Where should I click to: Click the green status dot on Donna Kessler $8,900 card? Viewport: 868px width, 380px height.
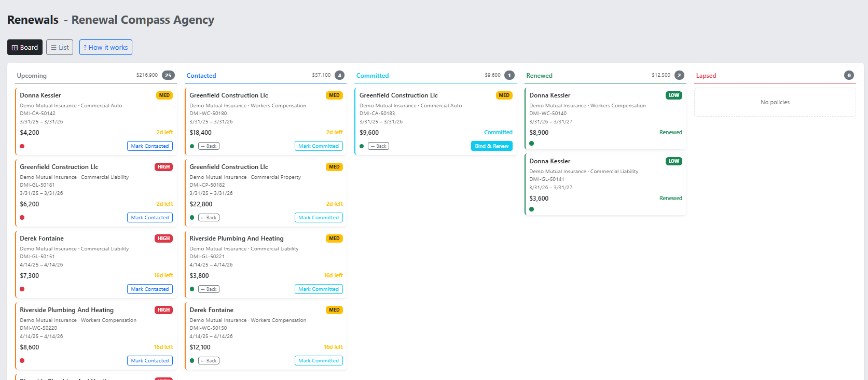tap(532, 144)
